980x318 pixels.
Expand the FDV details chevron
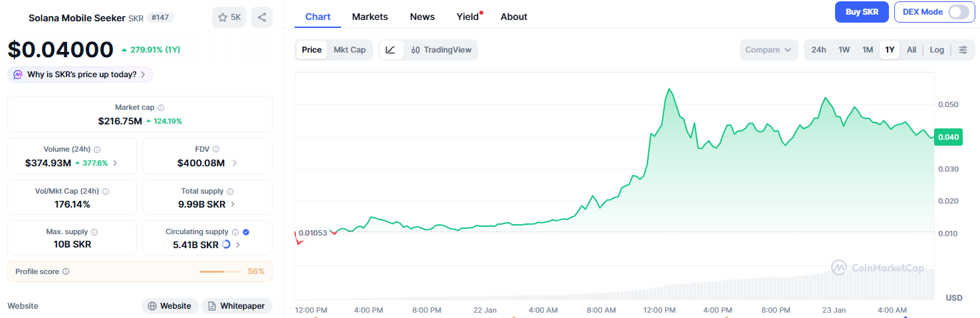(x=235, y=163)
